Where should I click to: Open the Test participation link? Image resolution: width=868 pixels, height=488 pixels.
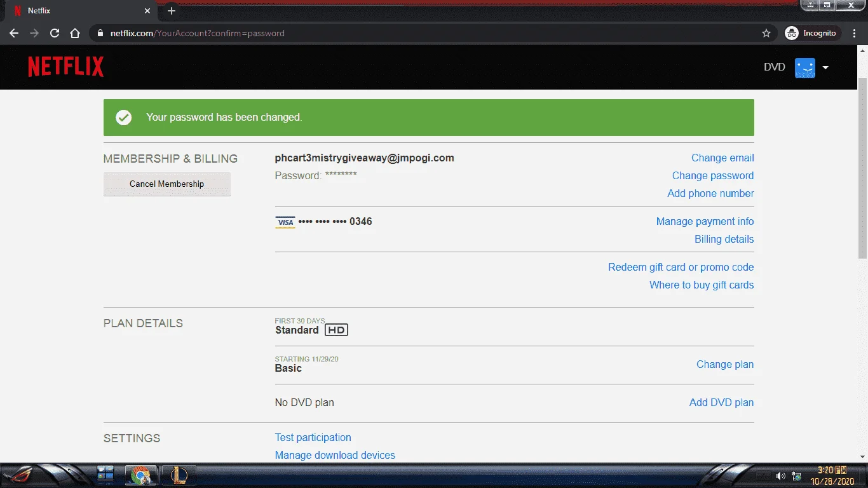point(313,438)
